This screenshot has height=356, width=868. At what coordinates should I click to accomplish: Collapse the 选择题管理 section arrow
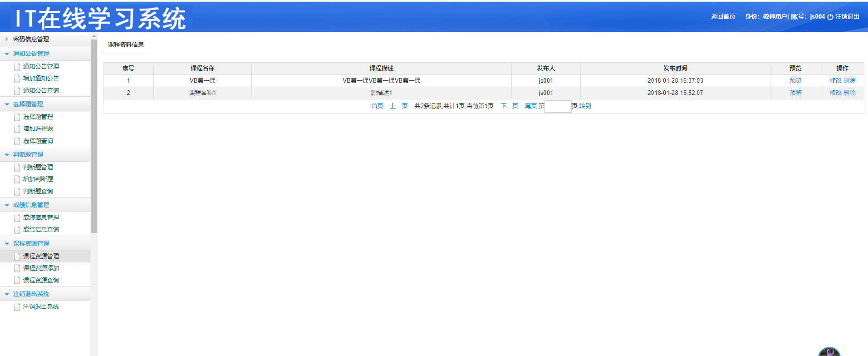tap(7, 104)
